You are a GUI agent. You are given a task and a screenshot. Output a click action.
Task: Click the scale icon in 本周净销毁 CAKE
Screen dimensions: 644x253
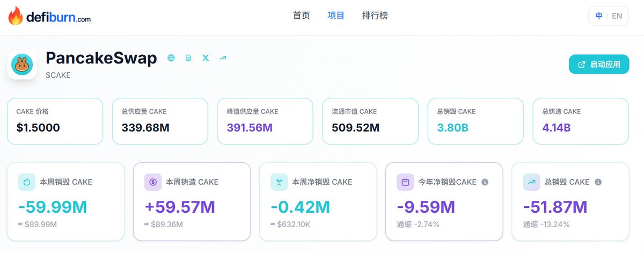279,182
